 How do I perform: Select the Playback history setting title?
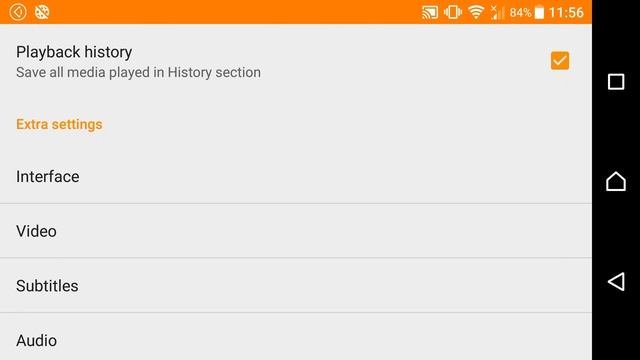click(x=74, y=52)
